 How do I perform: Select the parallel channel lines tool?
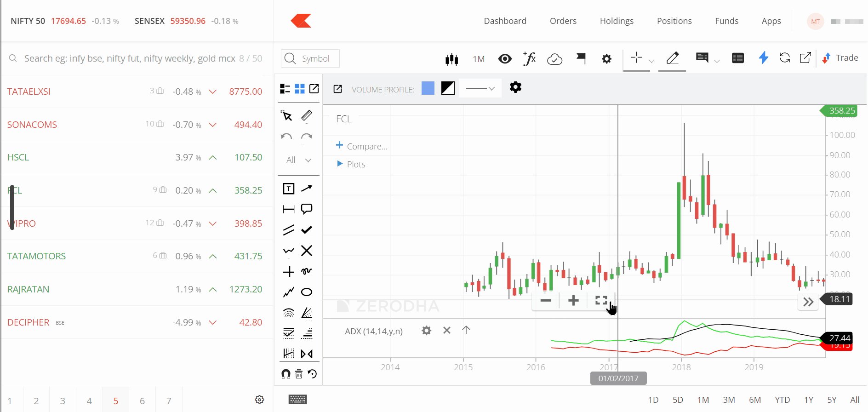click(x=289, y=230)
